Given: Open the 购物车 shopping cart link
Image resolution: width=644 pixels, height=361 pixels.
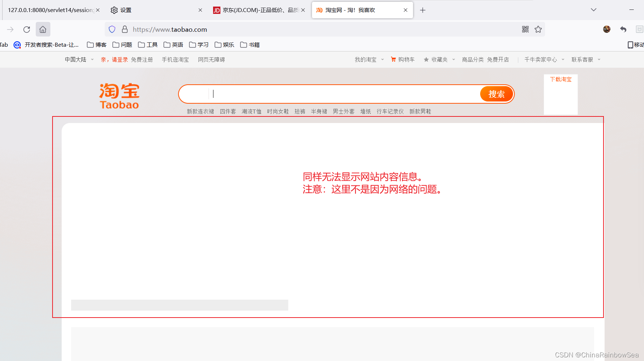Looking at the screenshot, I should [x=403, y=59].
